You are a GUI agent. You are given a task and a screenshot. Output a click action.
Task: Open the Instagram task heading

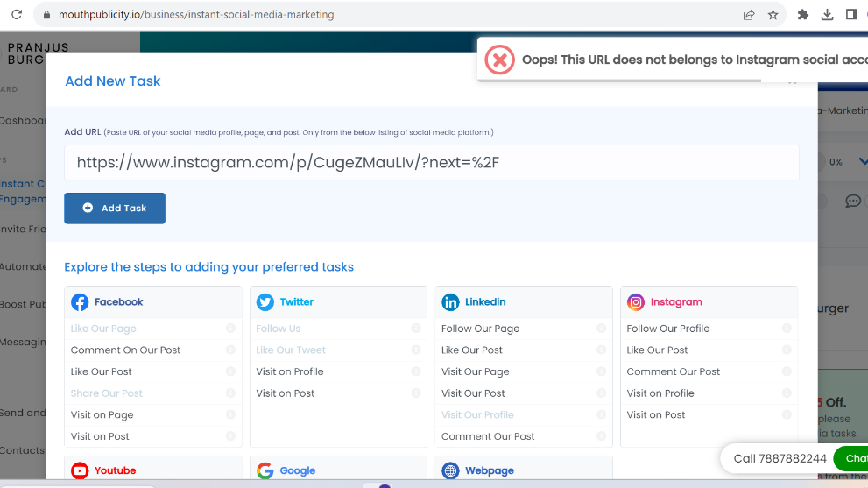(676, 302)
